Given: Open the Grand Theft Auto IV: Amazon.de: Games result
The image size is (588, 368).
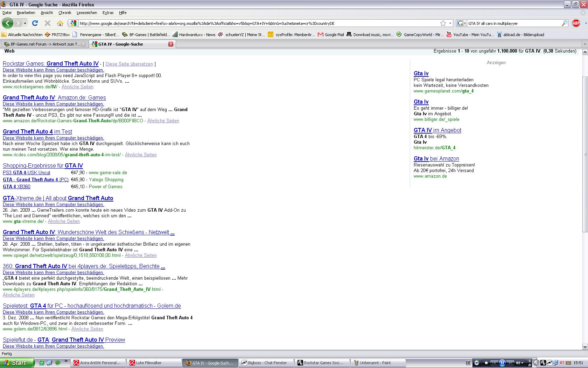Looking at the screenshot, I should click(x=54, y=97).
